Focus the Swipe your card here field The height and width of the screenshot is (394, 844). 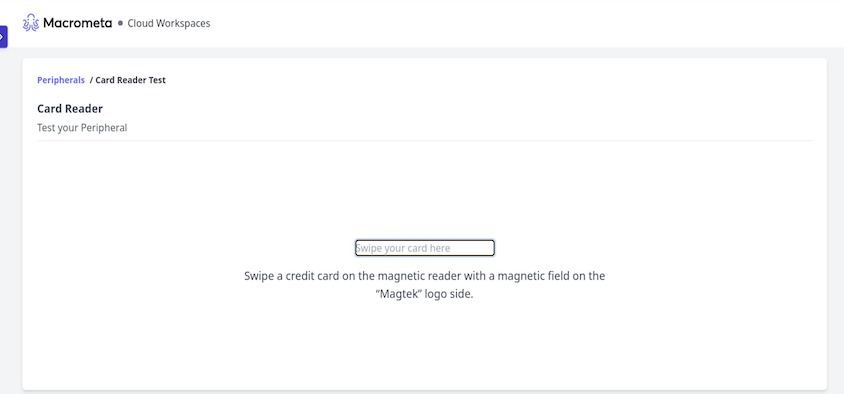click(425, 248)
